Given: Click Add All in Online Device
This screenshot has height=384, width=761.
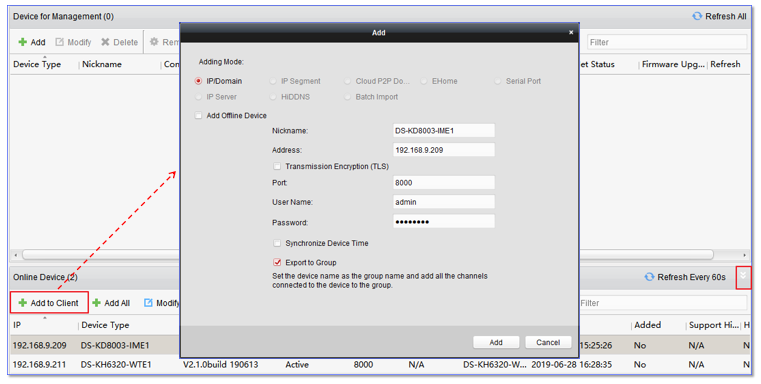Looking at the screenshot, I should point(111,303).
